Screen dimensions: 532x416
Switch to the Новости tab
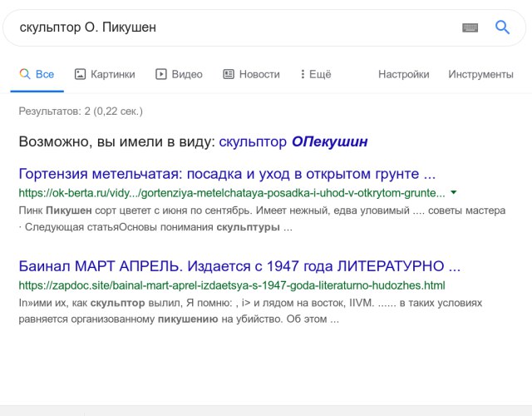(259, 74)
